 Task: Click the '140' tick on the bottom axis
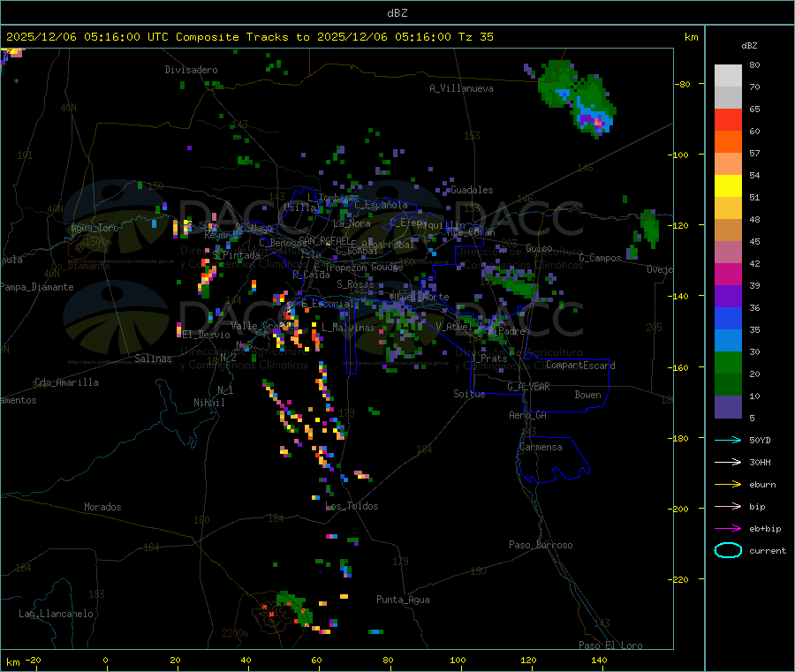pyautogui.click(x=599, y=660)
